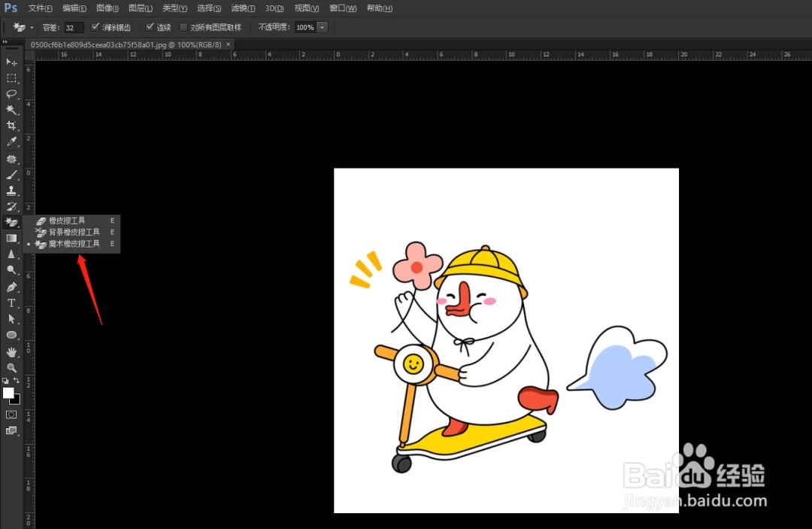The width and height of the screenshot is (812, 529).
Task: Select the Hand tool
Action: click(x=11, y=352)
